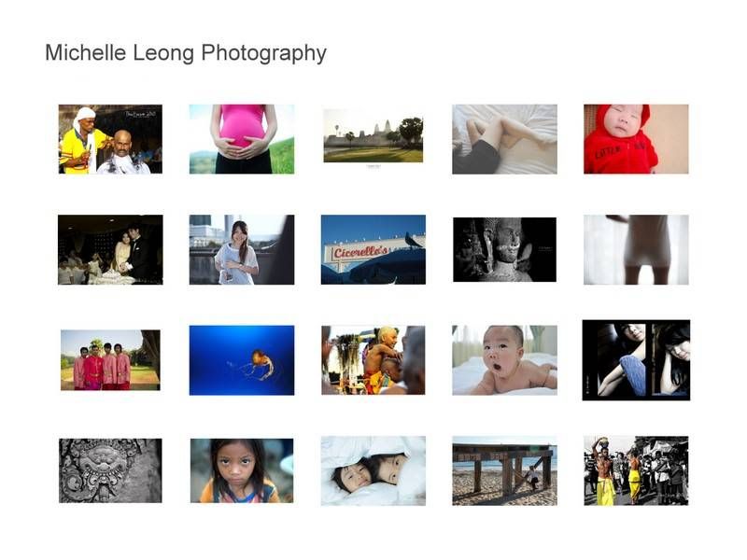View the blurred silhouette behind curtain photo
Viewport: 747px width, 560px height.
click(x=636, y=249)
